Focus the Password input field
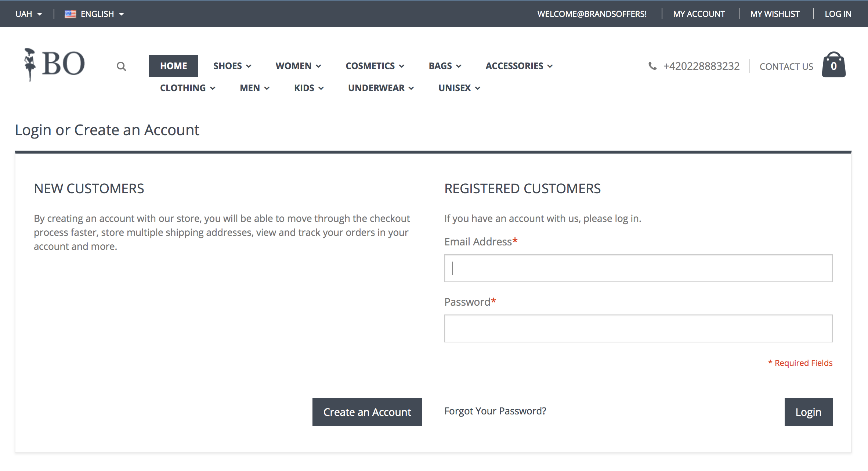 [638, 328]
